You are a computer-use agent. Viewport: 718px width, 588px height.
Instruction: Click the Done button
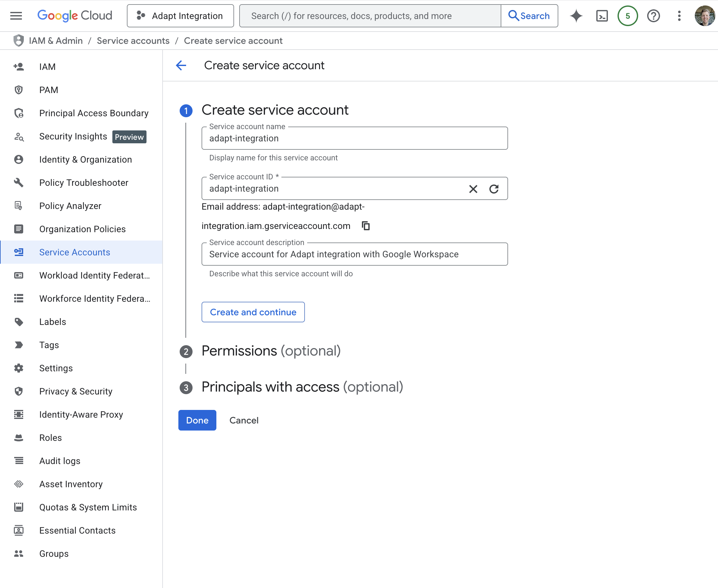point(197,420)
